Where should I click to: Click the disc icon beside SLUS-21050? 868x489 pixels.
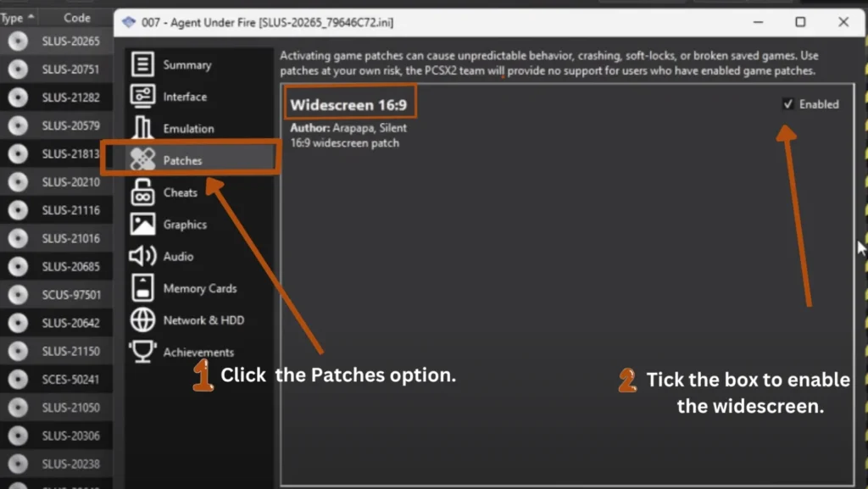18,408
